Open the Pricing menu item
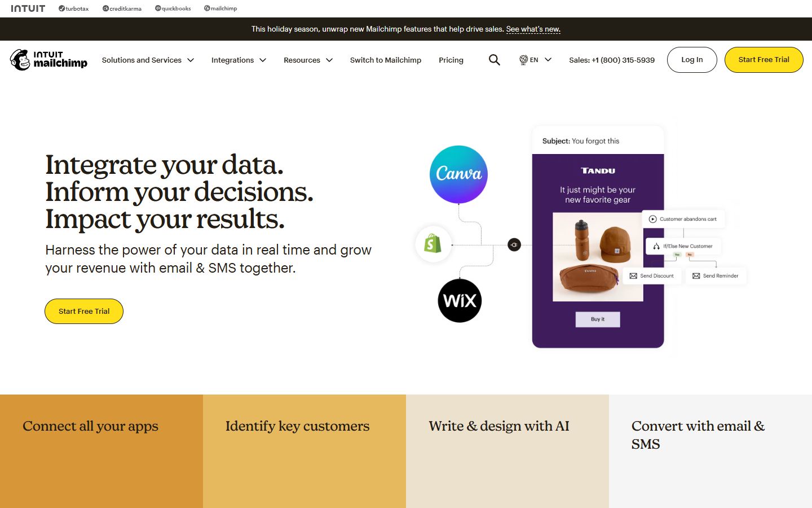This screenshot has width=812, height=508. click(x=451, y=60)
